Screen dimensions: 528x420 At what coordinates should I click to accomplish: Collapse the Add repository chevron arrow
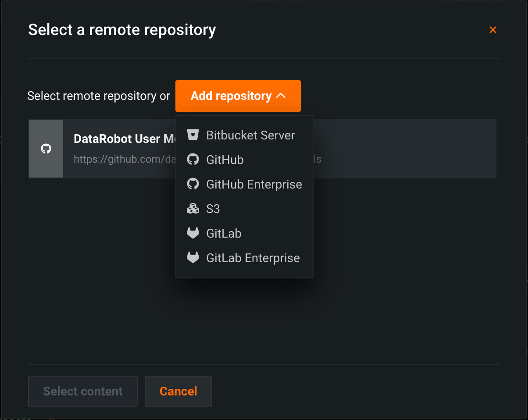281,96
